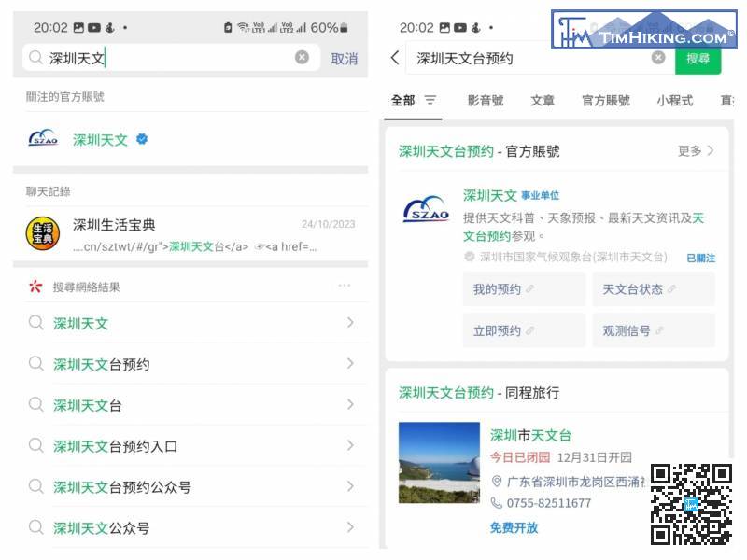Tap the chevron on the 深圳天文 suggestion row
Screen dimensions: 747x560
tap(351, 323)
